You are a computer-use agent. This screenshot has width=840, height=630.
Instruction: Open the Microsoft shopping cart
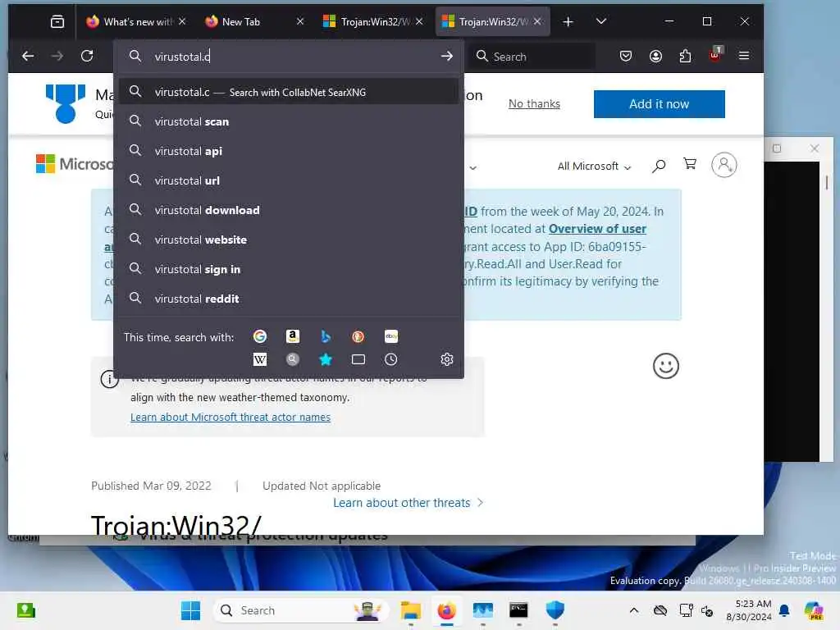tap(690, 164)
